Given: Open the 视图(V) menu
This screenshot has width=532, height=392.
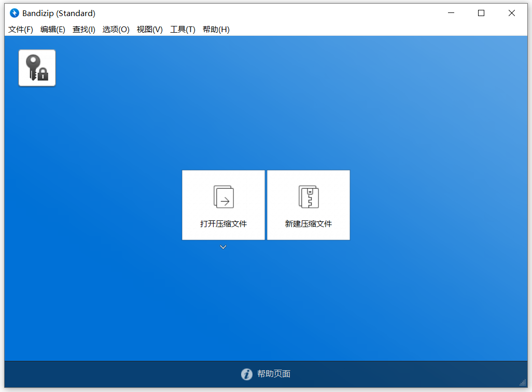Looking at the screenshot, I should coord(150,30).
